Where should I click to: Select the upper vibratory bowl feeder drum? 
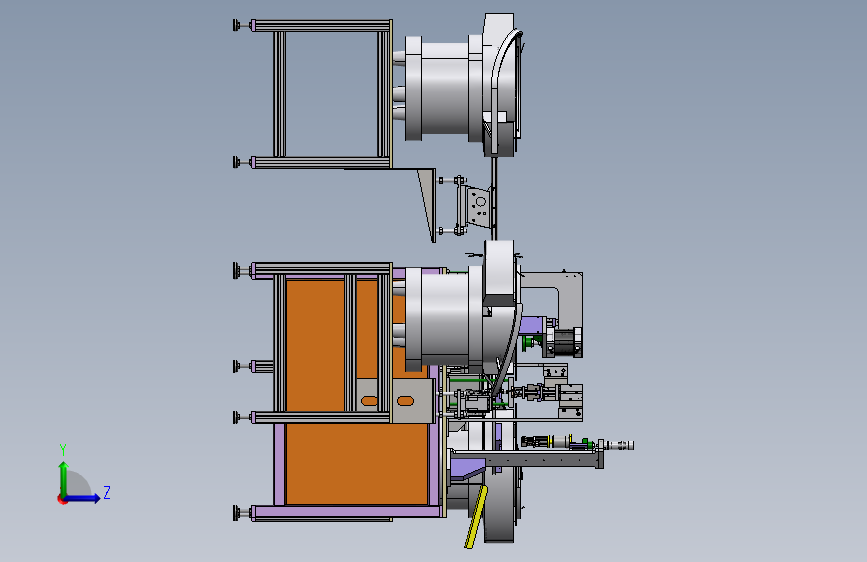[445, 89]
